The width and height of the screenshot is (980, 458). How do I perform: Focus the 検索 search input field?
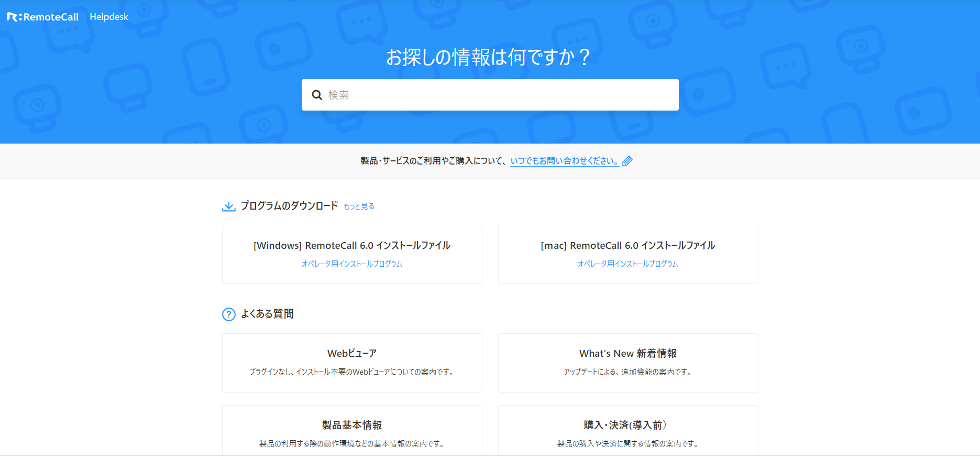(490, 95)
